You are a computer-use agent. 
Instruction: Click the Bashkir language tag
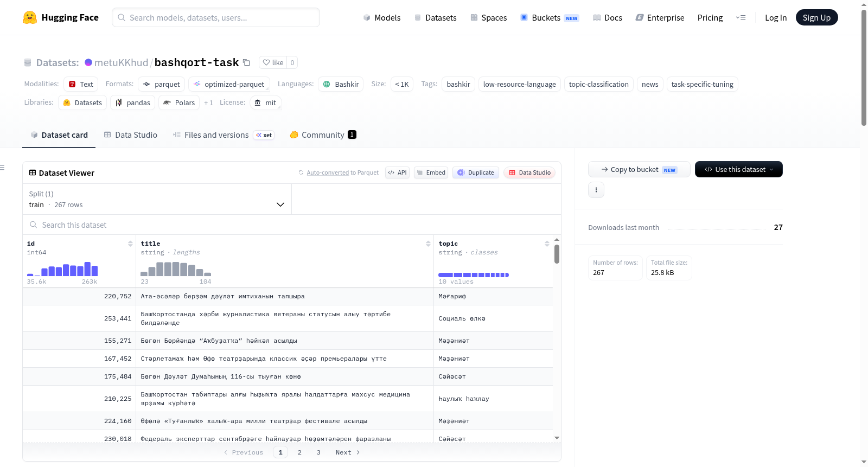point(341,84)
